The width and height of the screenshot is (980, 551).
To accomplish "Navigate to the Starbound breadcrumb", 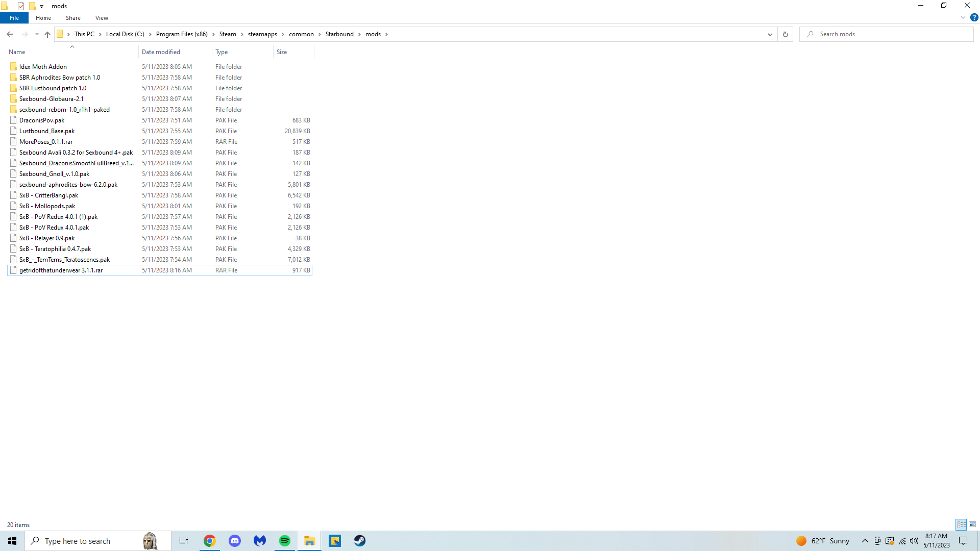I will click(x=339, y=34).
